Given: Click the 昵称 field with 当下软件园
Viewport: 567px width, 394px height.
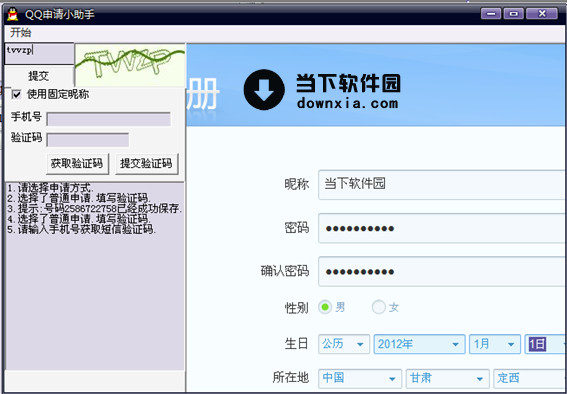Looking at the screenshot, I should [x=442, y=184].
